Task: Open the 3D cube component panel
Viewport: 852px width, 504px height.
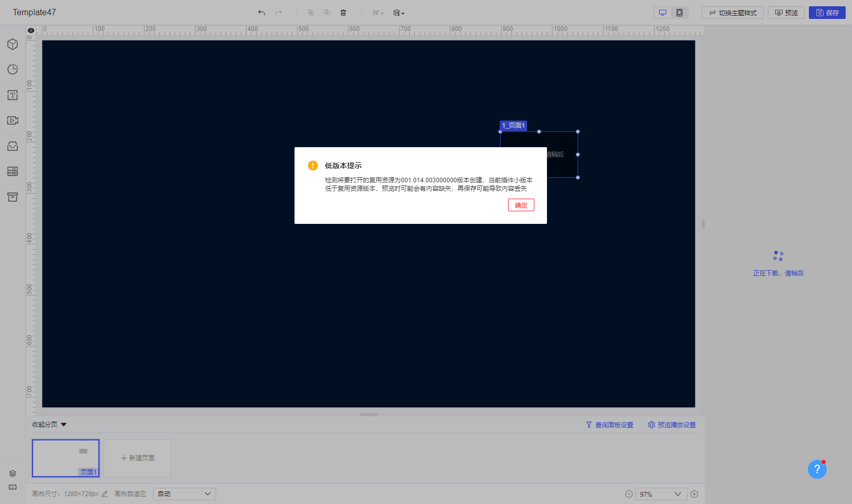Action: (13, 44)
